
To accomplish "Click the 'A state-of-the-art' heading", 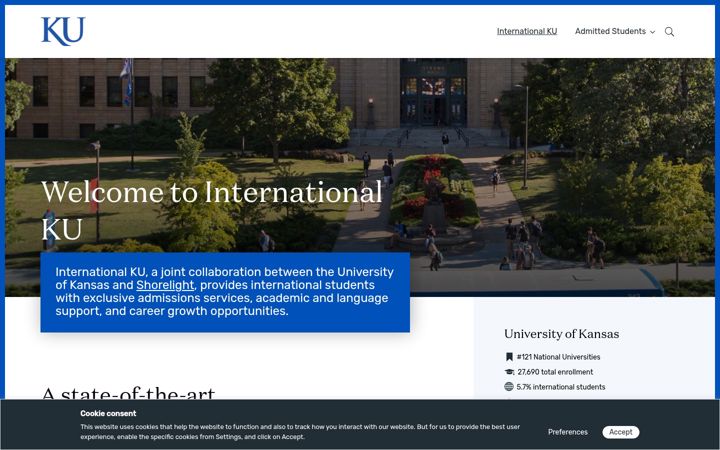I will (128, 393).
